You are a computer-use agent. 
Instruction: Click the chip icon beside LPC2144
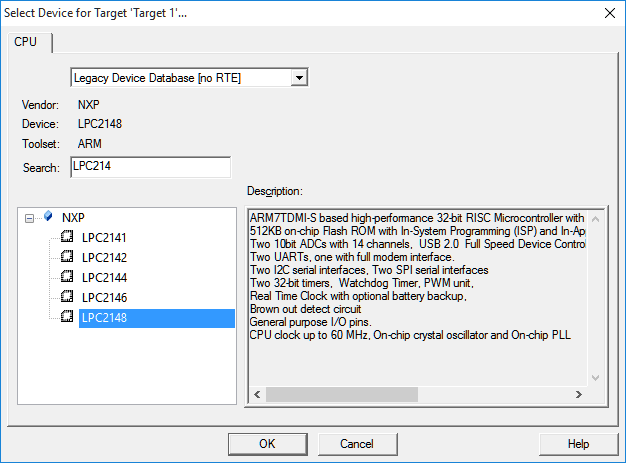[x=67, y=276]
